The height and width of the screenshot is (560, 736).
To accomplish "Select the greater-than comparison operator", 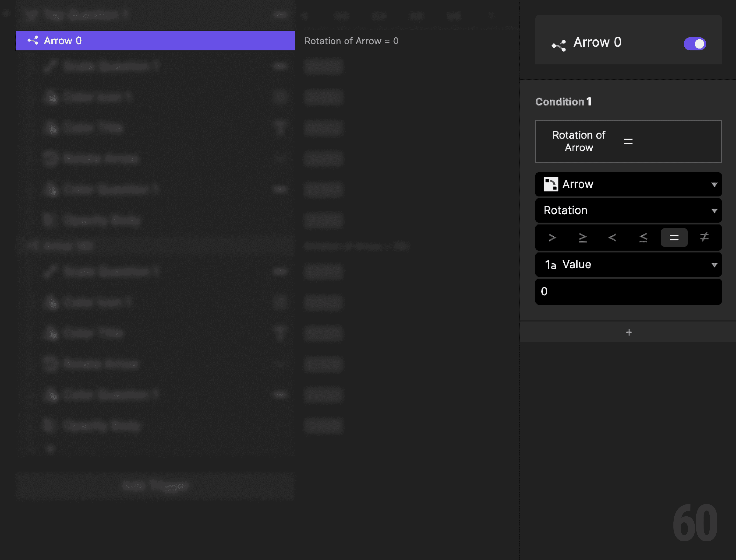I will 552,238.
